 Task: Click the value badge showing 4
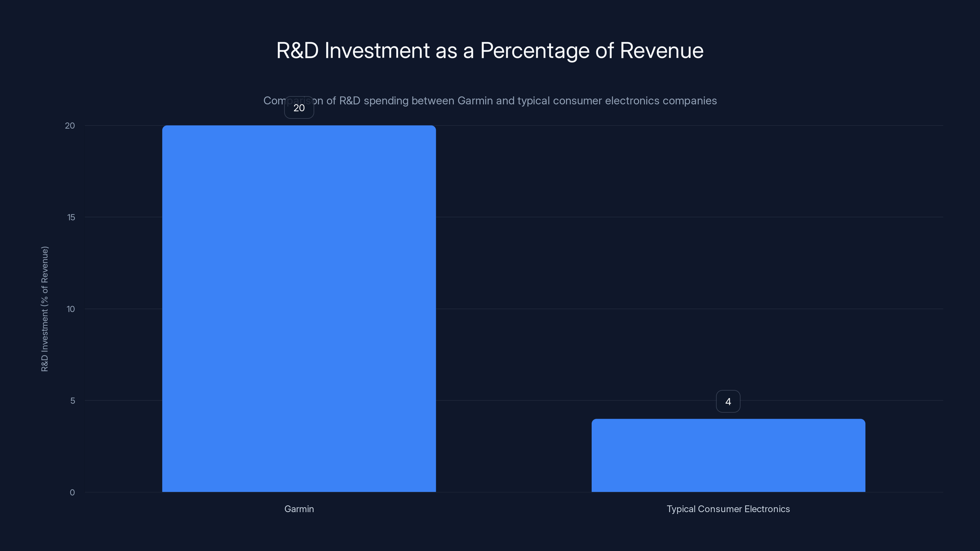[x=728, y=401]
